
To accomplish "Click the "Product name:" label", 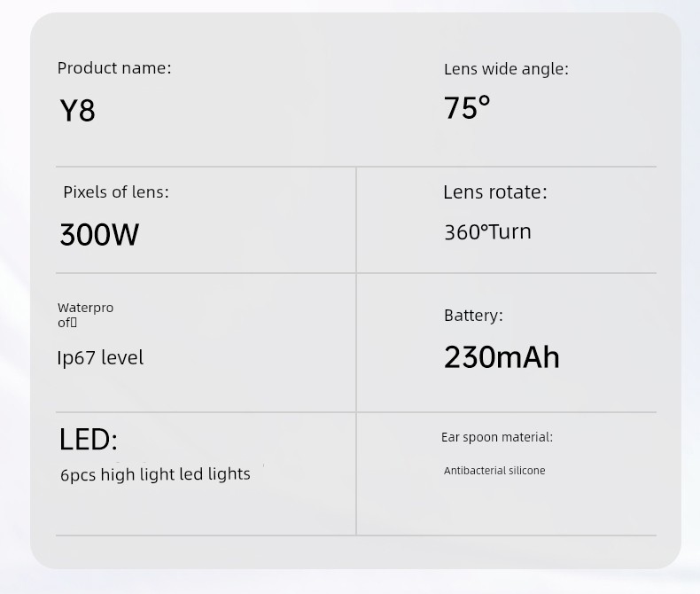I will [x=114, y=68].
